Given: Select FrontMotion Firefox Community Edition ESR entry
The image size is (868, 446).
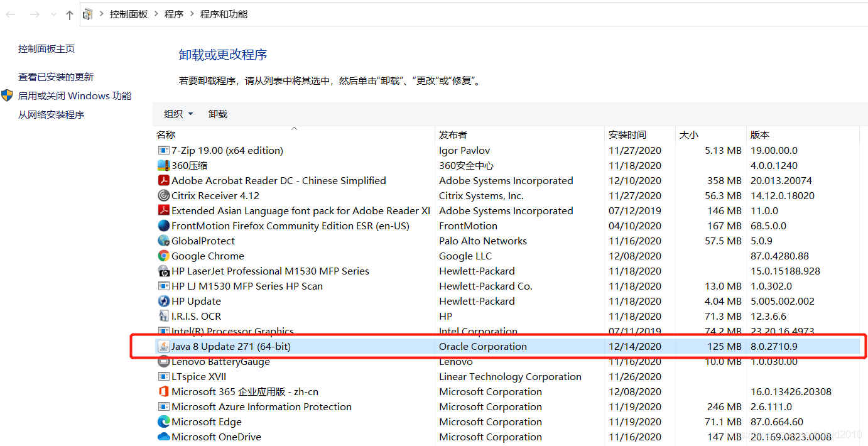Looking at the screenshot, I should (x=290, y=226).
